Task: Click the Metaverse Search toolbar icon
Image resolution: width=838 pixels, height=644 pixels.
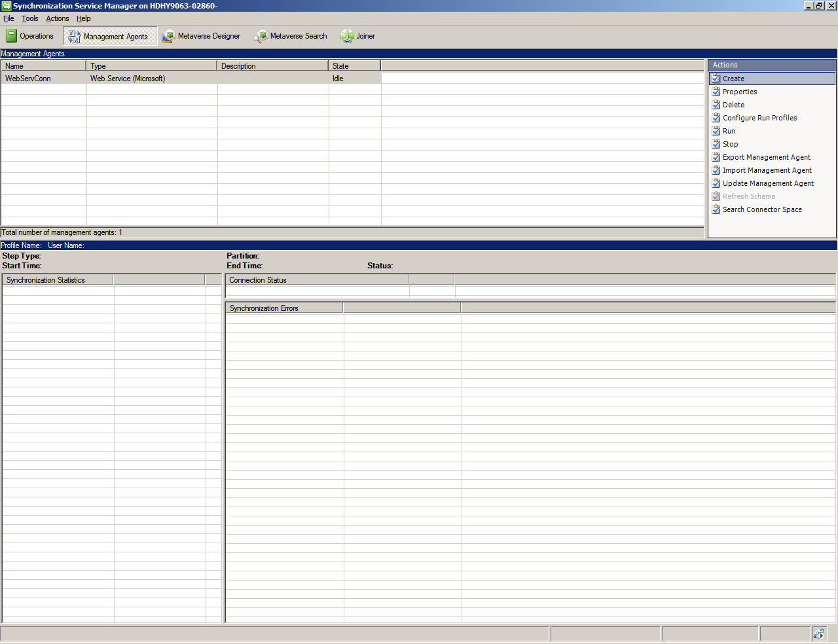Action: click(x=261, y=36)
